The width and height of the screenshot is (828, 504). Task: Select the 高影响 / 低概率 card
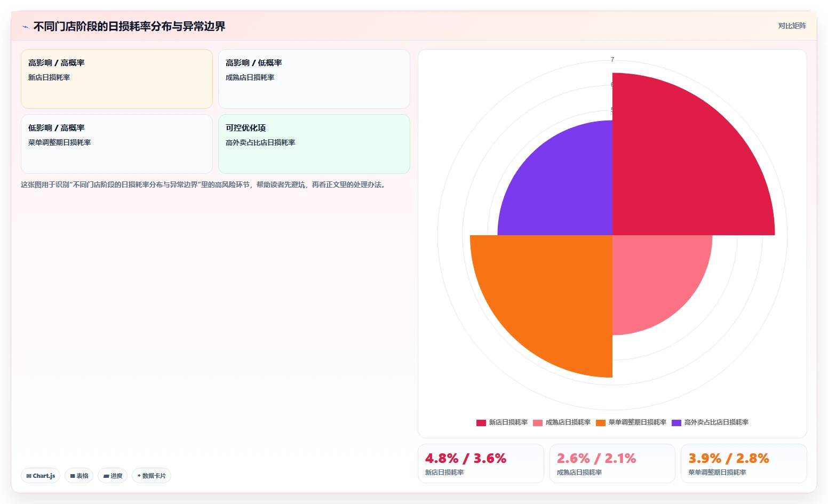point(314,79)
